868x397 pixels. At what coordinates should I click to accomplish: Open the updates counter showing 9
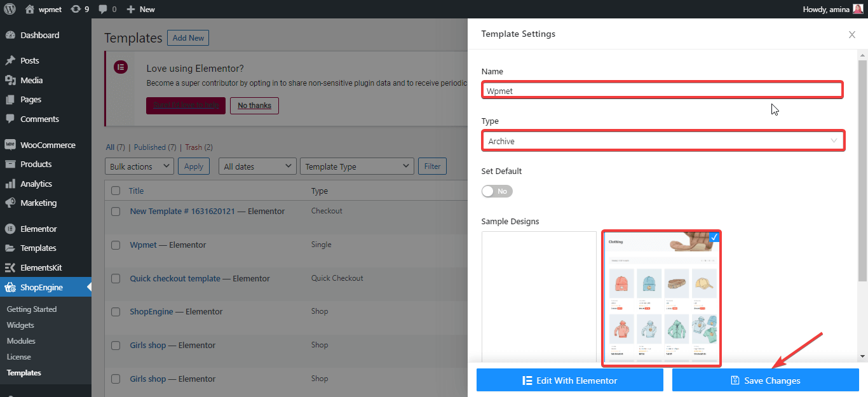pyautogui.click(x=79, y=9)
